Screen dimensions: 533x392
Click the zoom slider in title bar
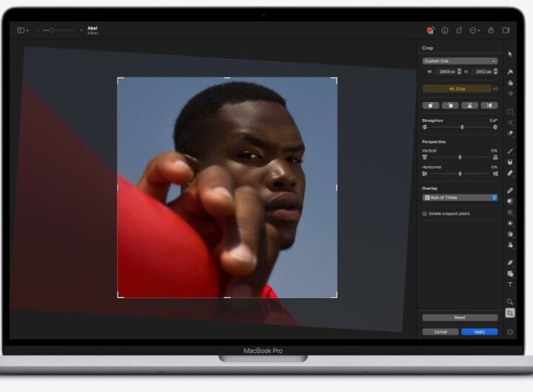coord(59,30)
